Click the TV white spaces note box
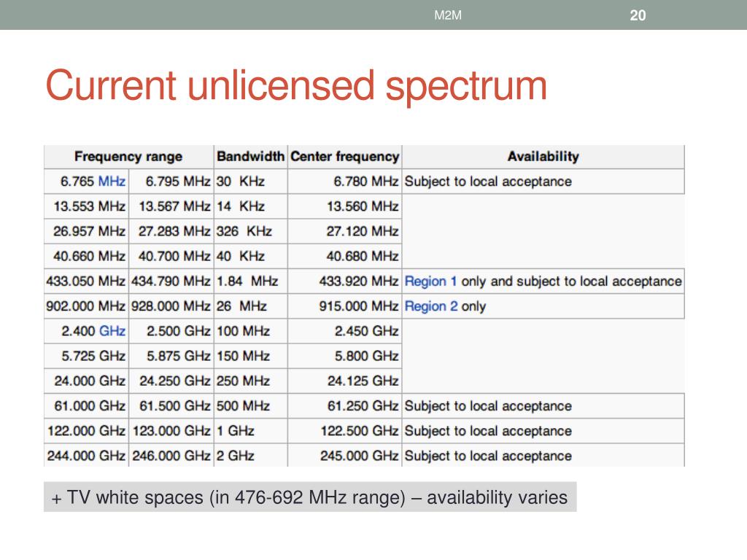This screenshot has width=747, height=560. [310, 497]
